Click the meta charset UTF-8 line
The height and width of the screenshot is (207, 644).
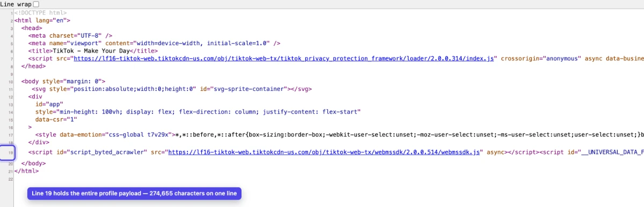(x=70, y=35)
